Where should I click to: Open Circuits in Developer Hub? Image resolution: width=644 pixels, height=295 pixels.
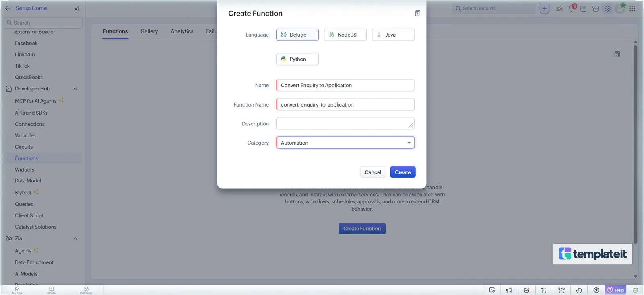(x=24, y=147)
